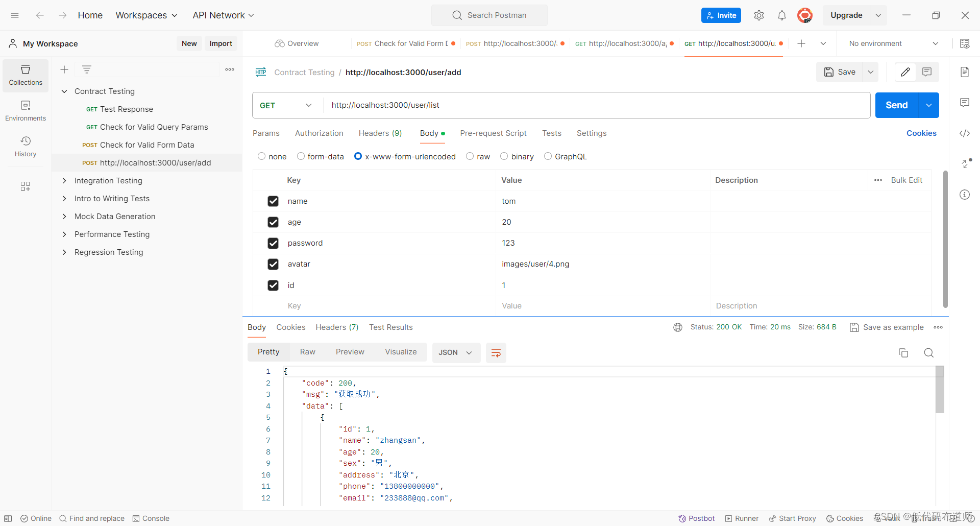
Task: Open the configure workspace sidebar icon
Action: tap(26, 186)
